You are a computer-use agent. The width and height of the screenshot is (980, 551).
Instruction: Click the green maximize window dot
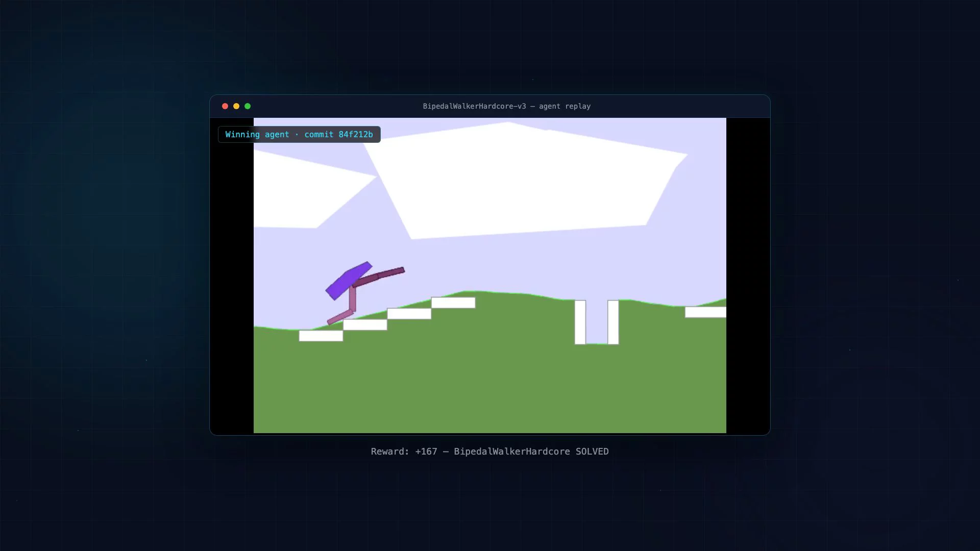(248, 106)
